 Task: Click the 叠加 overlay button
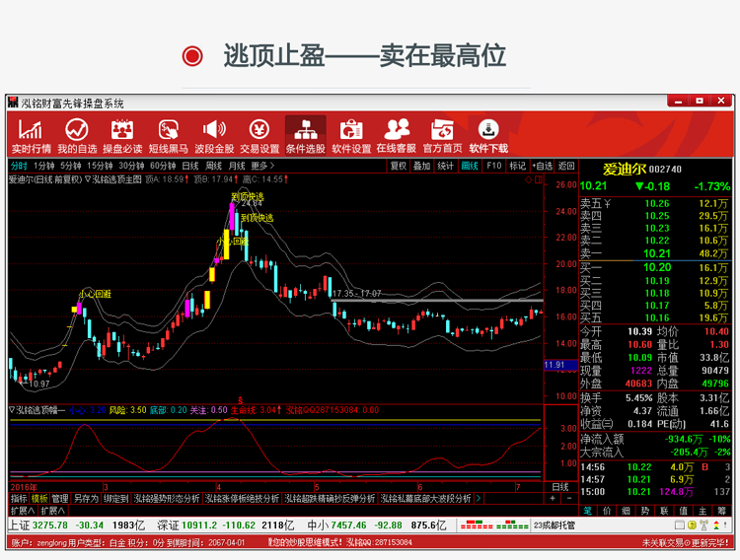(422, 166)
